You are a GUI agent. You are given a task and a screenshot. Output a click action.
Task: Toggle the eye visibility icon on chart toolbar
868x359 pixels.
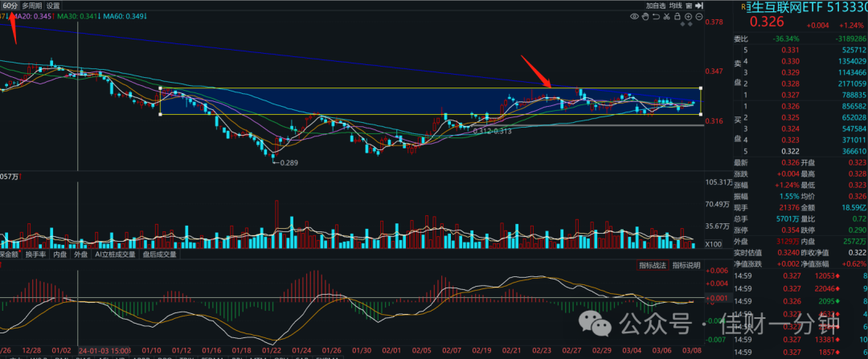point(634,17)
